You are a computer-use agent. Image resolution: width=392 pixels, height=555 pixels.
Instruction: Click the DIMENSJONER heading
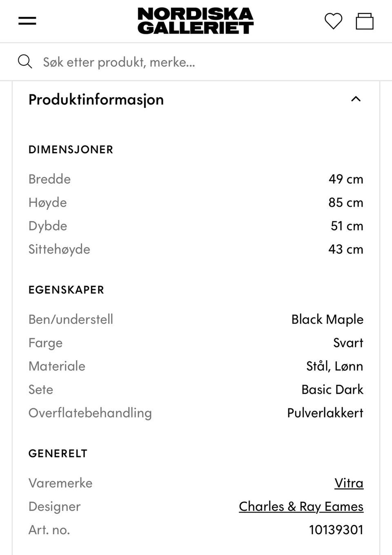[x=71, y=149]
